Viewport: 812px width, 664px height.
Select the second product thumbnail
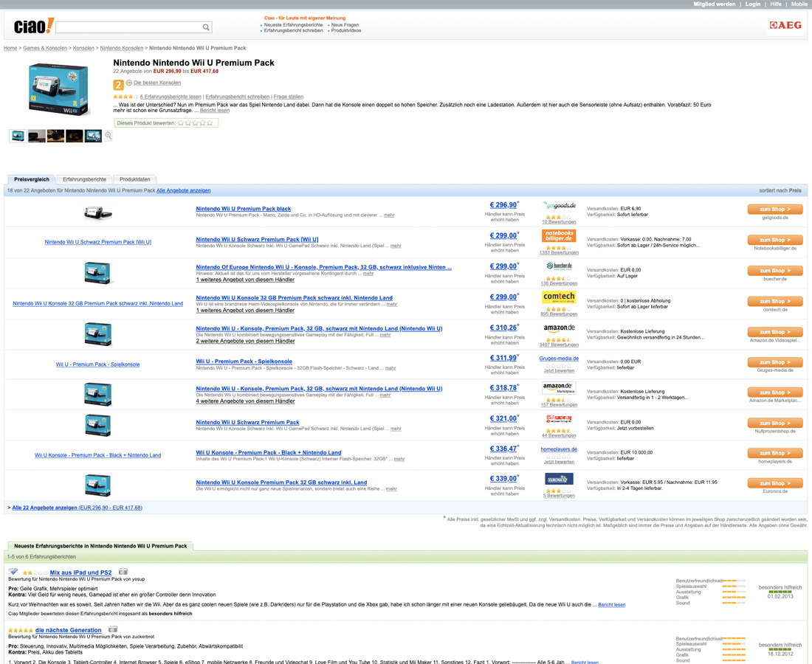pos(37,136)
